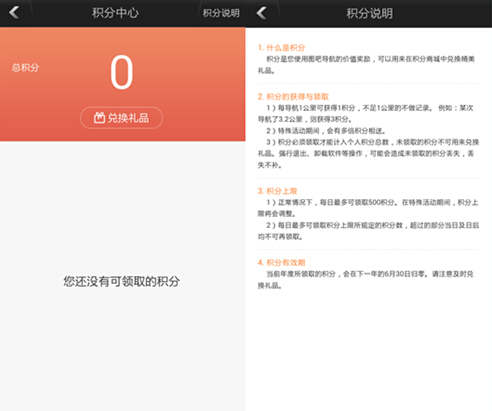Tap paragraph about 特殊活动期间 多倍积分

[x=326, y=131]
